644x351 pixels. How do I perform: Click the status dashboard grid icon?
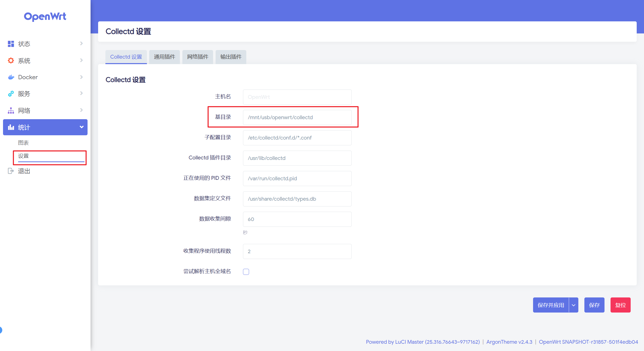(x=11, y=44)
